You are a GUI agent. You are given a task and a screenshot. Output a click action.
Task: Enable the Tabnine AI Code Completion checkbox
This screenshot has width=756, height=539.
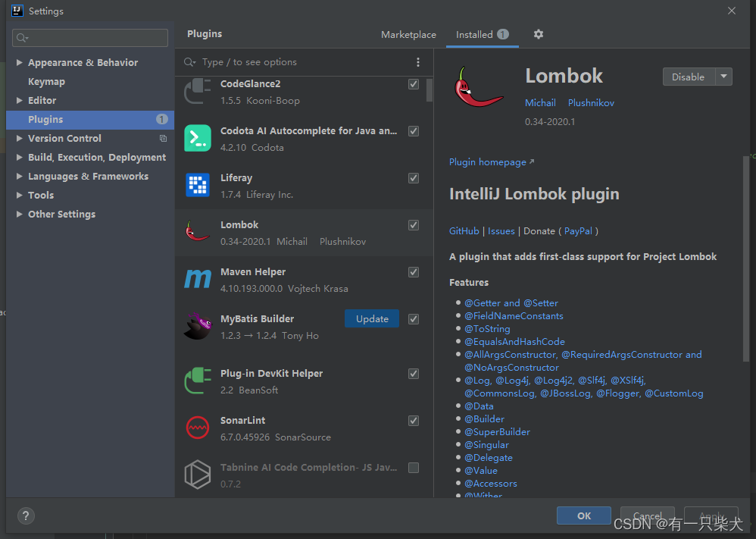pos(414,468)
